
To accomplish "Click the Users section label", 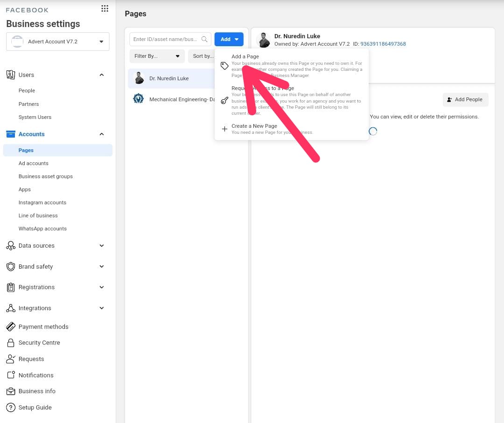I will [x=26, y=75].
